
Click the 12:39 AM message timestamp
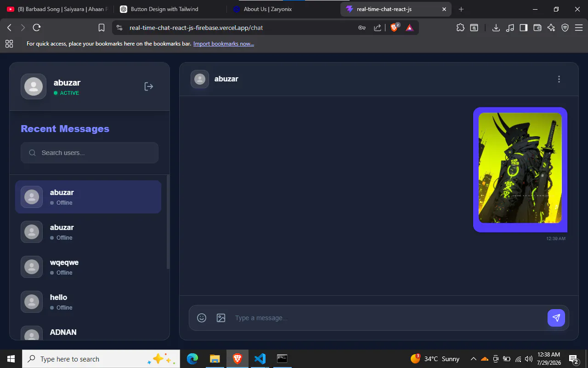(556, 238)
